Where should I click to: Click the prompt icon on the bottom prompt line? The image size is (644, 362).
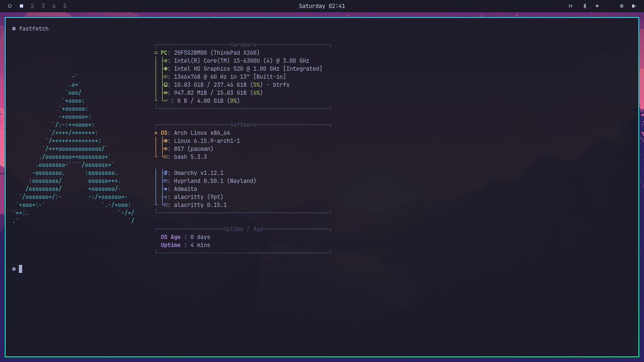coord(14,269)
